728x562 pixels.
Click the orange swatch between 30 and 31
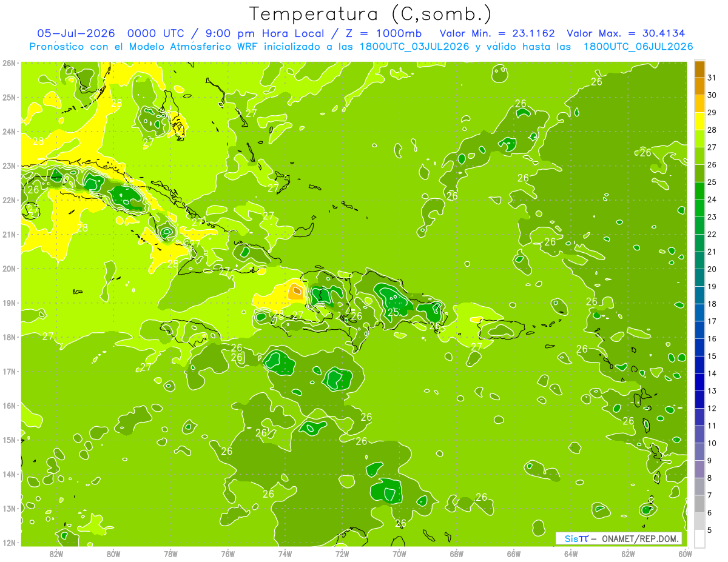pyautogui.click(x=699, y=87)
